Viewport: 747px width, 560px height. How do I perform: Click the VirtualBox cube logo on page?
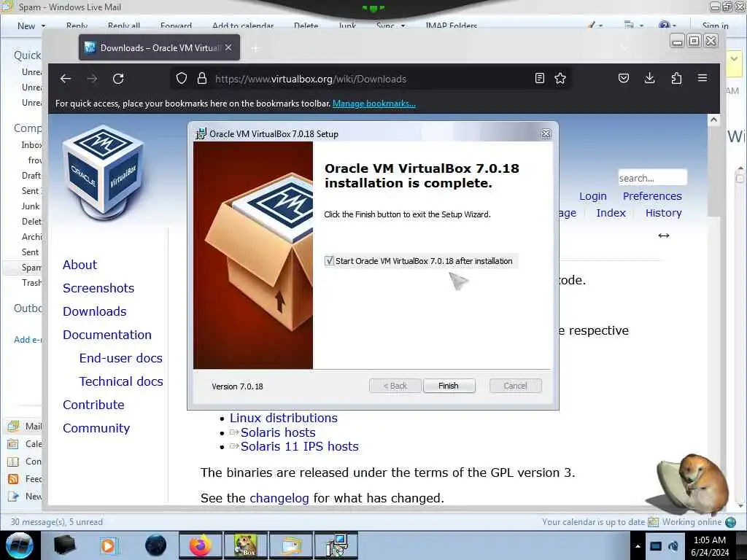click(103, 171)
